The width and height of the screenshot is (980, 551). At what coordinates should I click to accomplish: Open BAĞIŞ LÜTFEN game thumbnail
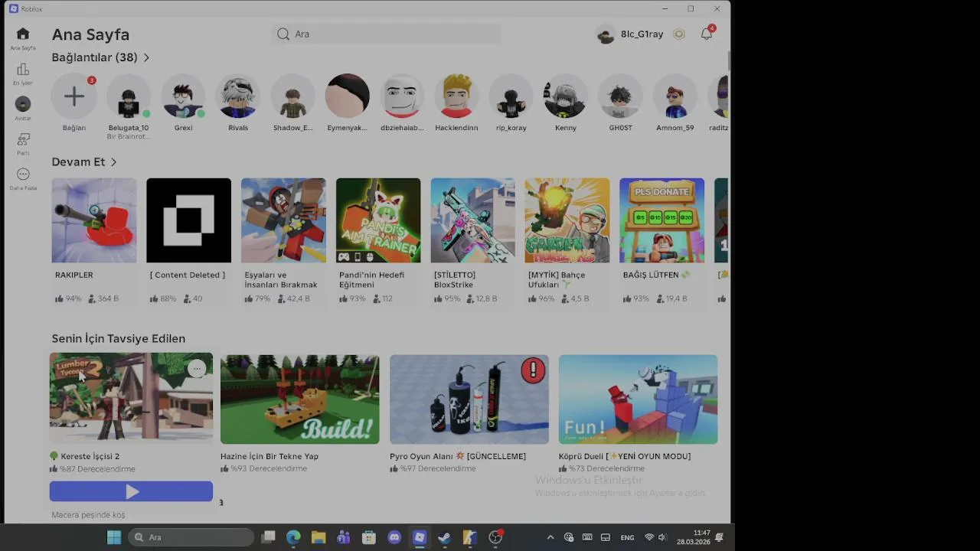click(661, 220)
